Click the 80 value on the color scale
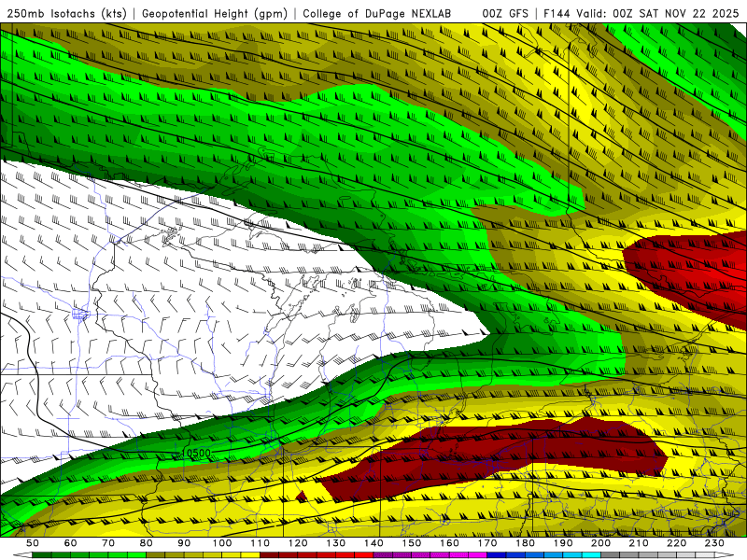The image size is (747, 560). (147, 543)
